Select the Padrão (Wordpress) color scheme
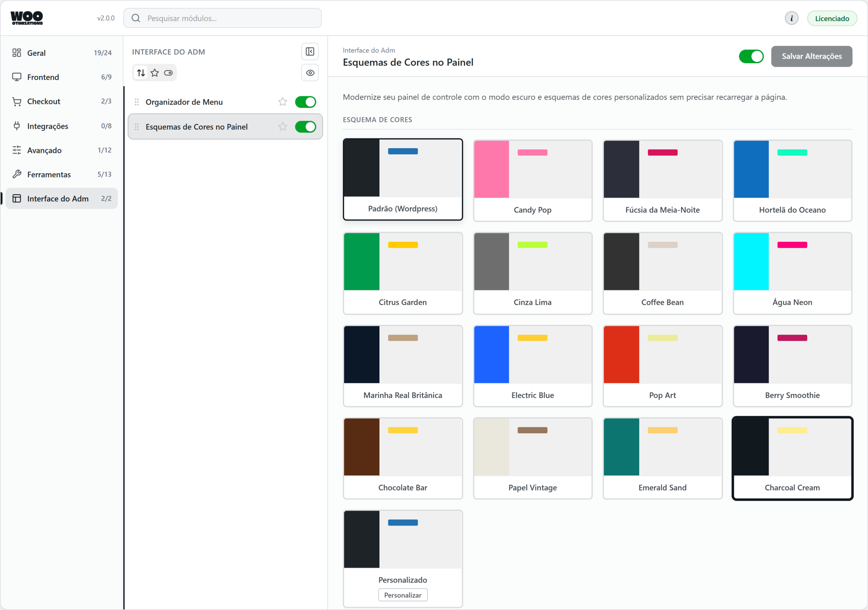 click(x=402, y=179)
